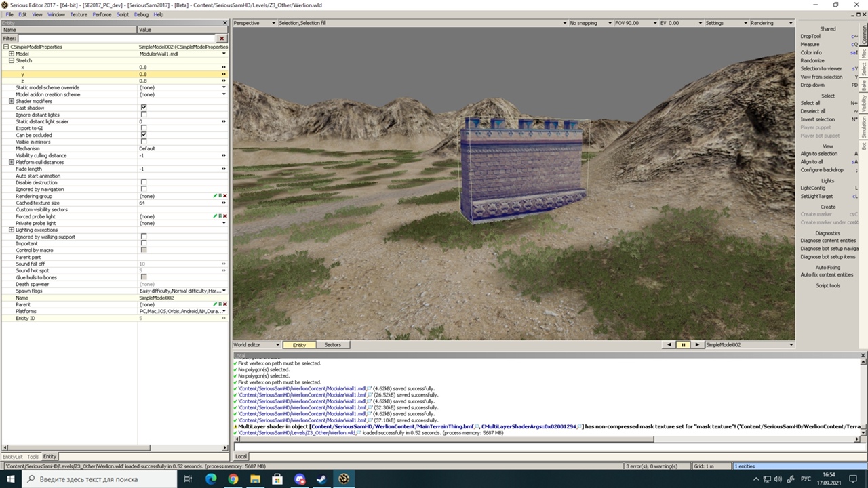The width and height of the screenshot is (868, 488).
Task: Open the World editor mode dropdown
Action: [256, 345]
